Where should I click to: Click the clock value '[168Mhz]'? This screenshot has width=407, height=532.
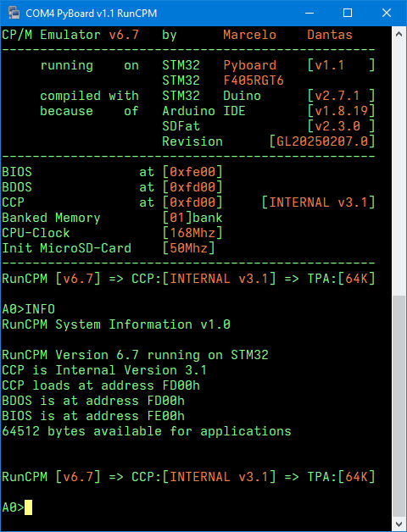coord(192,233)
